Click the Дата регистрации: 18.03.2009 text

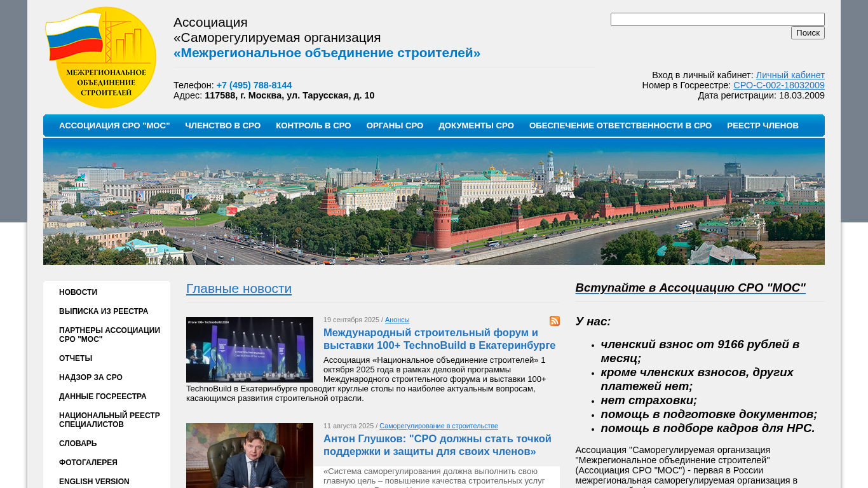[761, 95]
